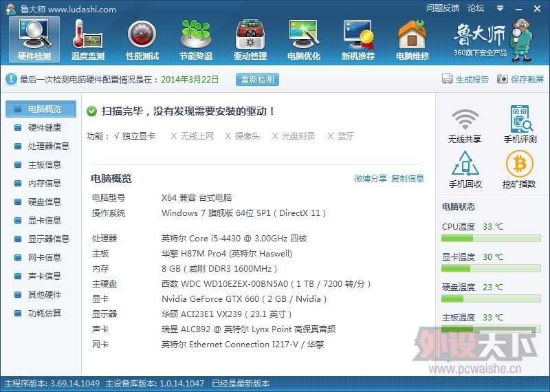Screen dimensions: 550x392
Task: Open 新机推荐 new PC recommendations
Action: tap(358, 39)
